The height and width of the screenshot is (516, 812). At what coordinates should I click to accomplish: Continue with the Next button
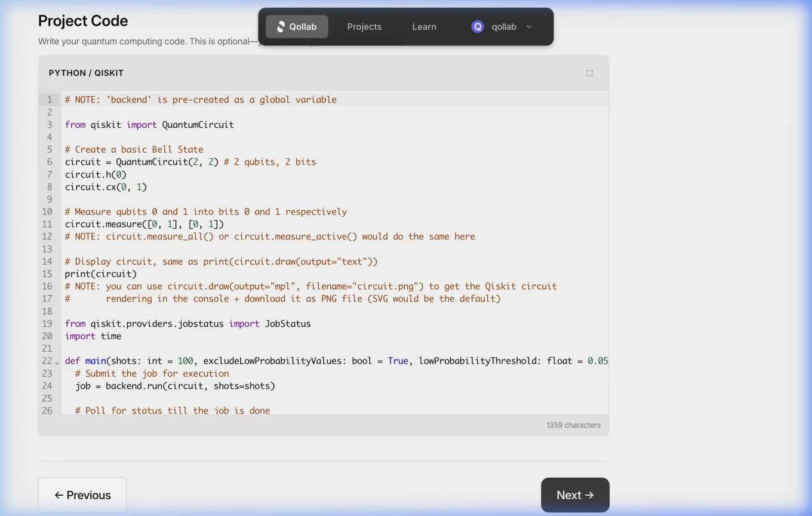pyautogui.click(x=575, y=495)
